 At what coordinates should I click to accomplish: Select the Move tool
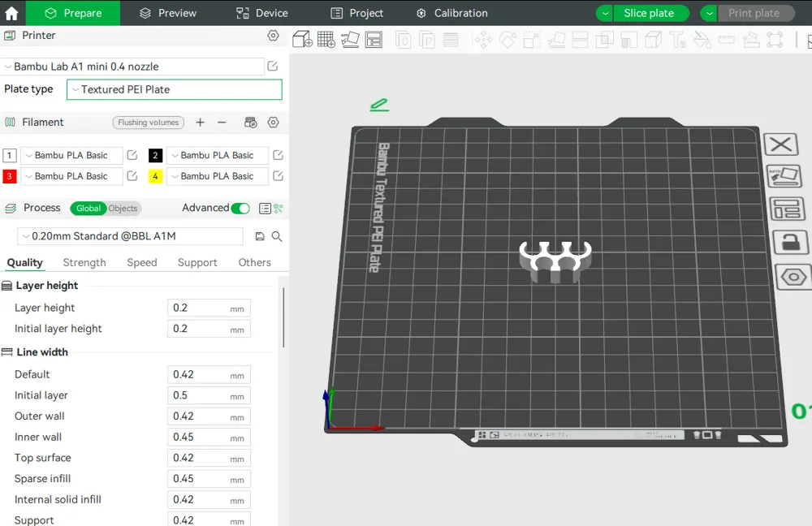(483, 39)
